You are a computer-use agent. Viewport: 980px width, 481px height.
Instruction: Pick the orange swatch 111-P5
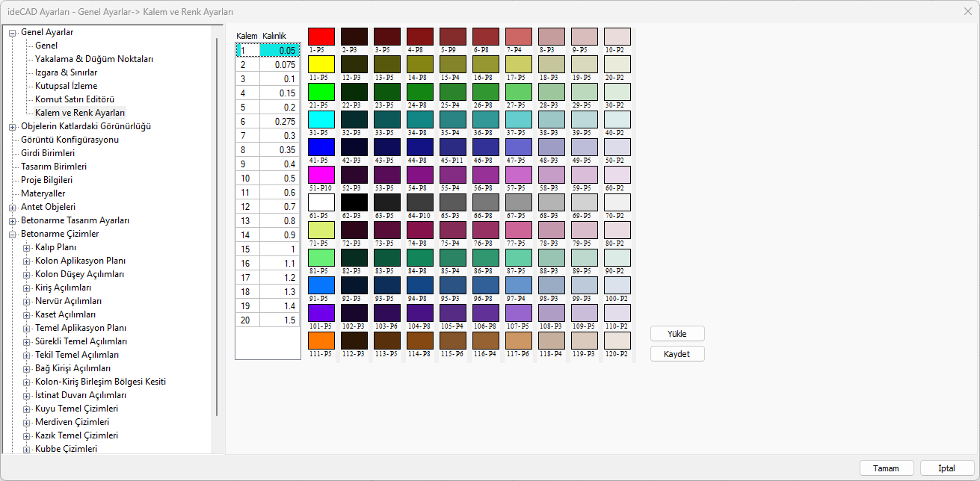[321, 340]
